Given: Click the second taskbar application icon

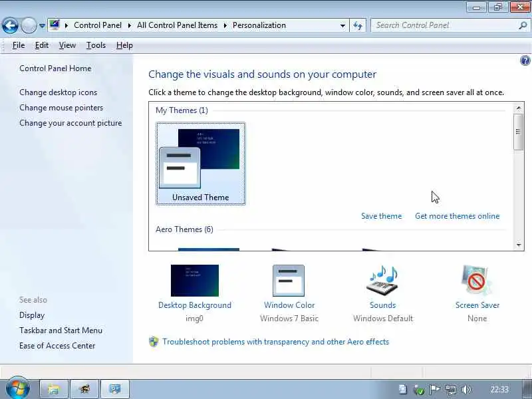Looking at the screenshot, I should 84,389.
